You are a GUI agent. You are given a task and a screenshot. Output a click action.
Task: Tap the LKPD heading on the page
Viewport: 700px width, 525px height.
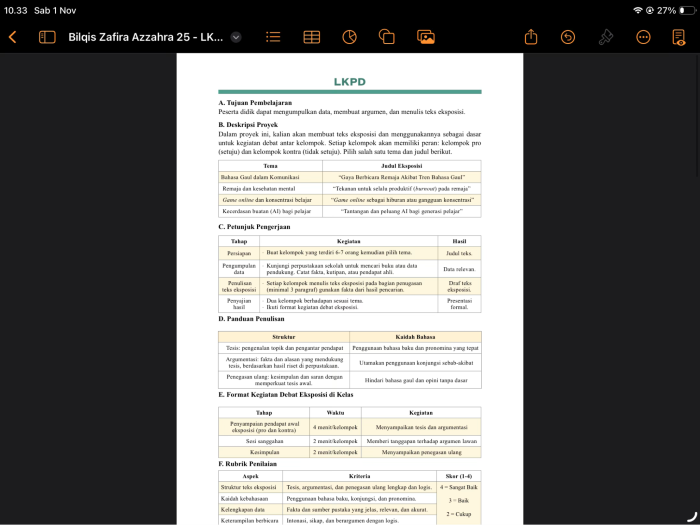tap(350, 81)
